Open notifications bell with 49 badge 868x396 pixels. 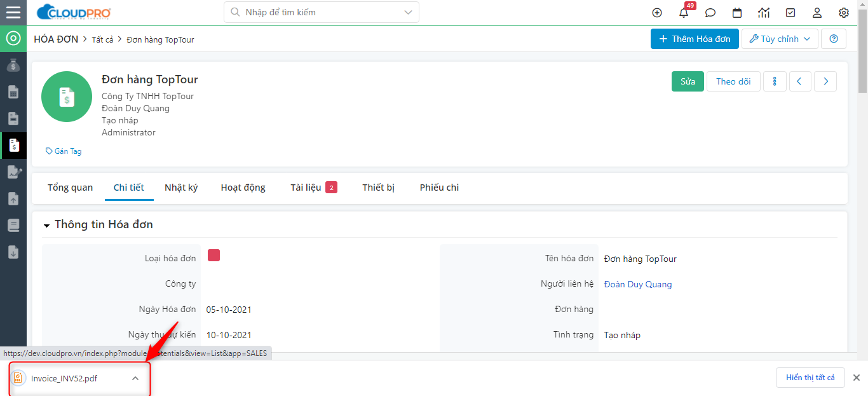(x=684, y=11)
